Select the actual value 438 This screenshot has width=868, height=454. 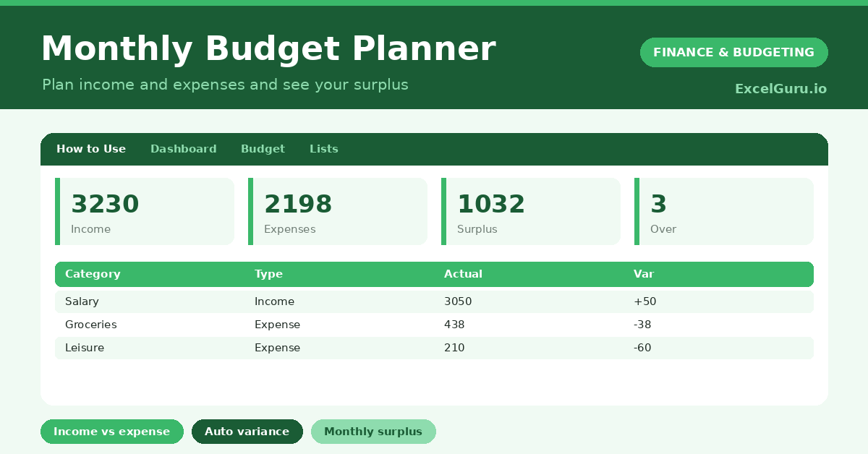tap(454, 325)
